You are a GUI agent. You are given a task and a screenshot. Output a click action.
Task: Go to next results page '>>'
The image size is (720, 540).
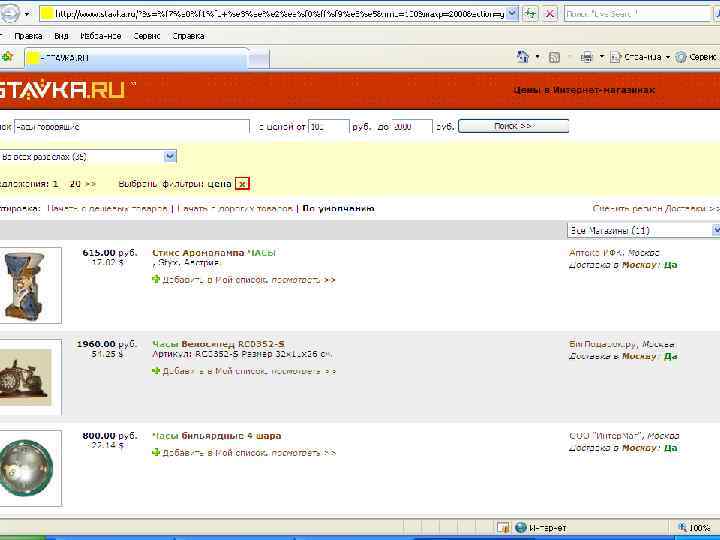click(90, 184)
